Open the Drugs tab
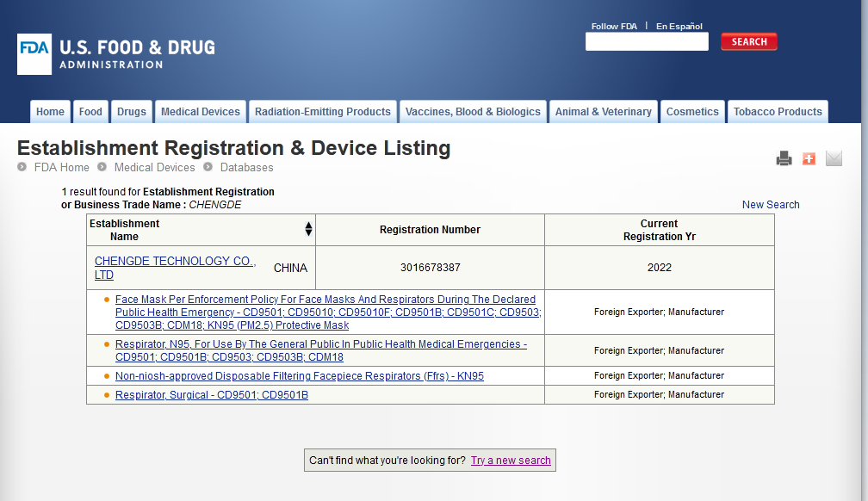This screenshot has height=501, width=868. [x=131, y=111]
